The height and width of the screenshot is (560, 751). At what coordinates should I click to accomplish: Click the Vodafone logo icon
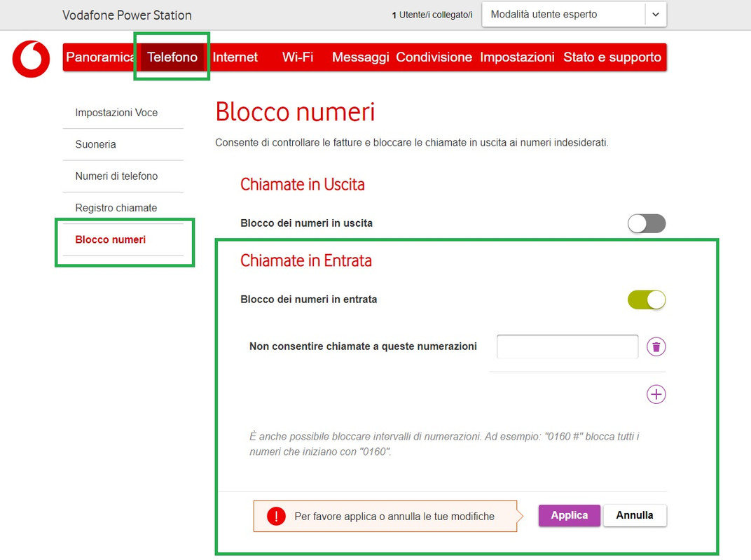pyautogui.click(x=31, y=59)
